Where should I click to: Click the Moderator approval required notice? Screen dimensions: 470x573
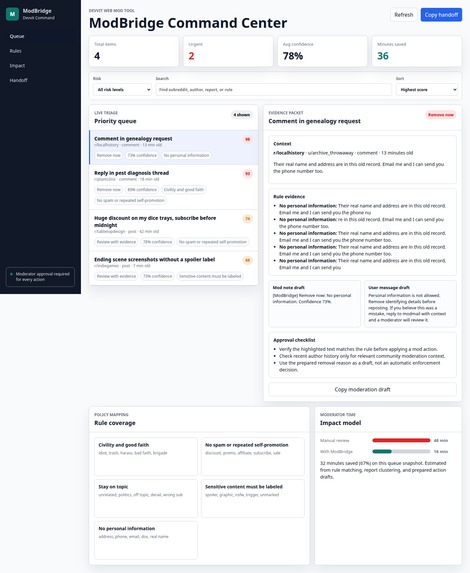(x=40, y=277)
